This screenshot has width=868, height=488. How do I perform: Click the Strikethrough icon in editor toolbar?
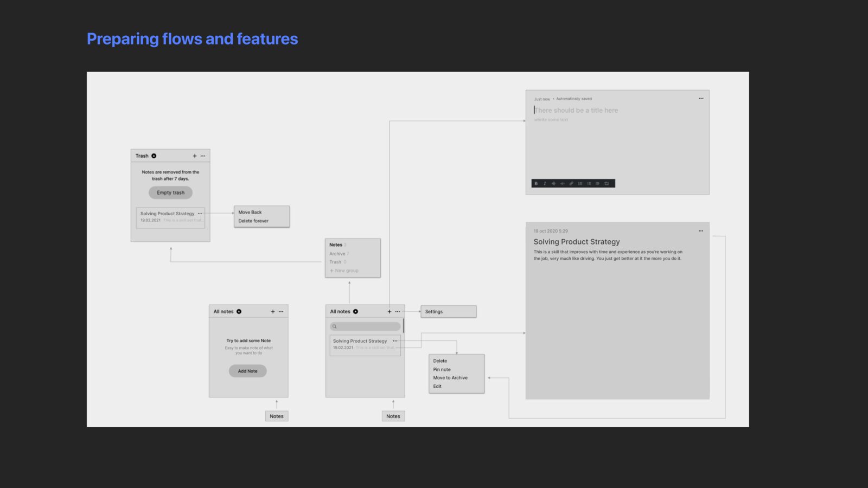pos(553,183)
